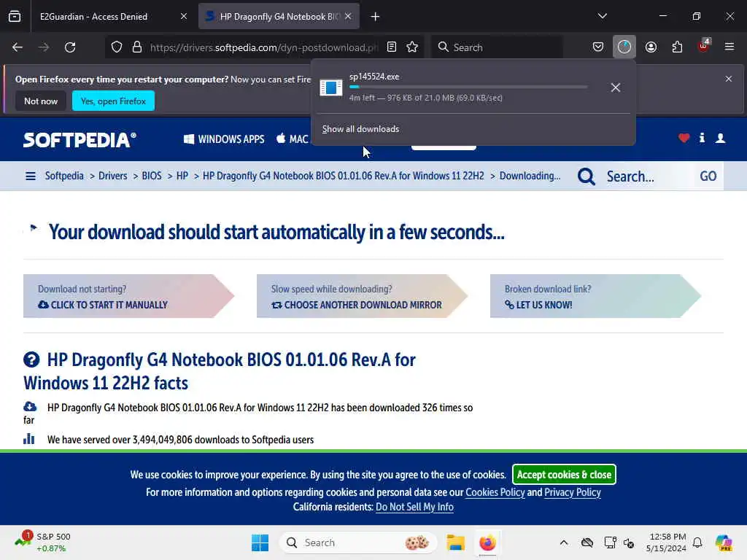This screenshot has height=560, width=747.
Task: Select HP Dragonfly G4 Notebook tab
Action: [279, 17]
